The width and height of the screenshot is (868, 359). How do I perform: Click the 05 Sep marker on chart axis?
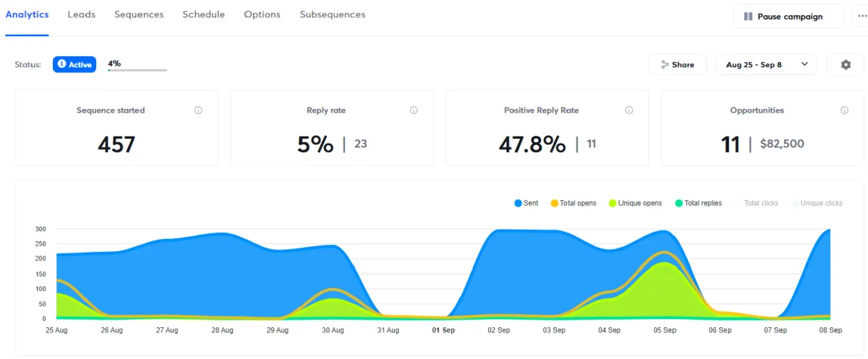click(665, 330)
